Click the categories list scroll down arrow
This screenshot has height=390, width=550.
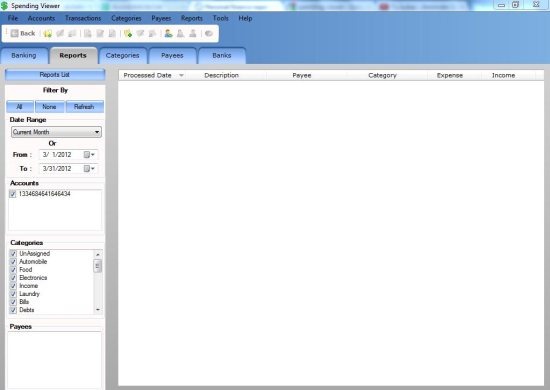[98, 310]
